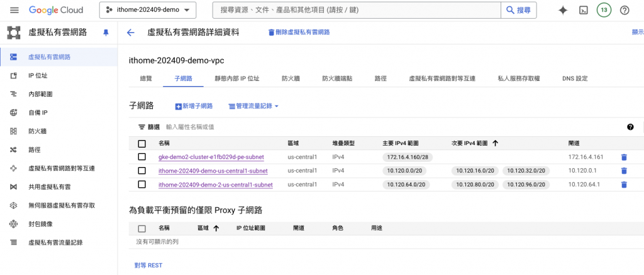The image size is (644, 275).
Task: Toggle select-all checkbox in 子網路 table
Action: [x=142, y=143]
